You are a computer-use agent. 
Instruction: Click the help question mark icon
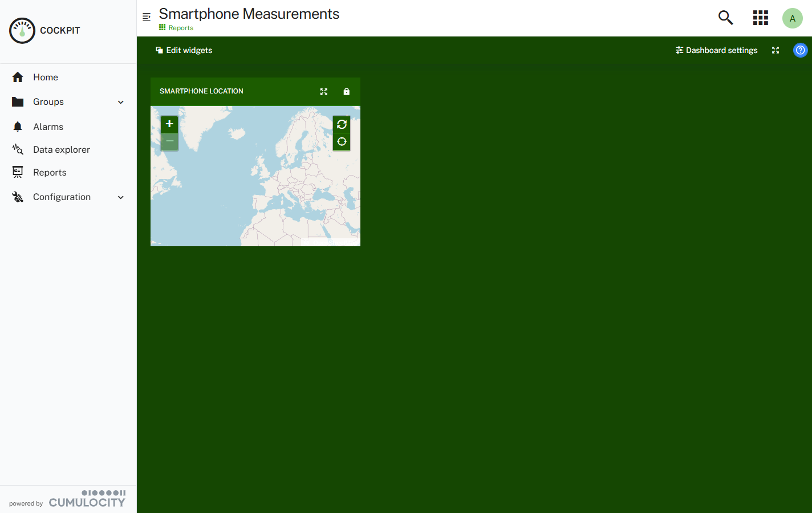point(800,50)
